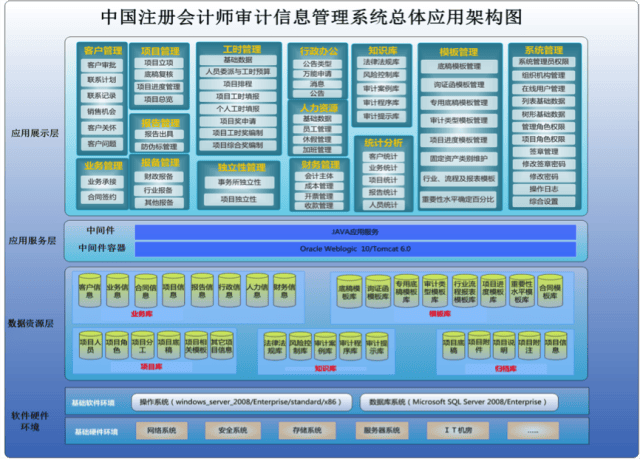Click 万能申请 under 行政办公
Screen dimensions: 640x459
coord(317,74)
